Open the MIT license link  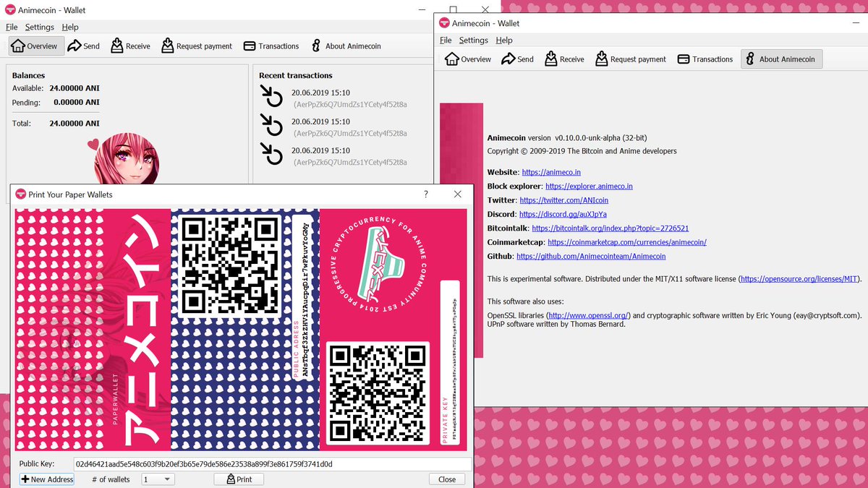tap(799, 278)
